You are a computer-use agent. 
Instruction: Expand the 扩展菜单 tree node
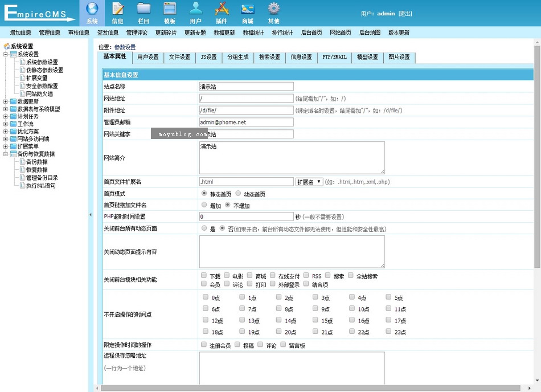(6, 146)
